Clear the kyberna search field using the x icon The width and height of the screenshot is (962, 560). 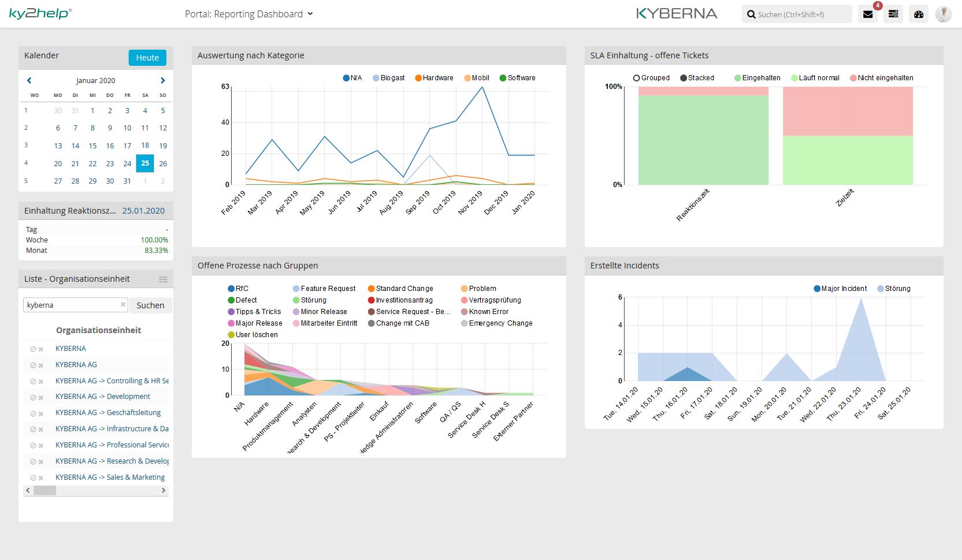click(122, 304)
